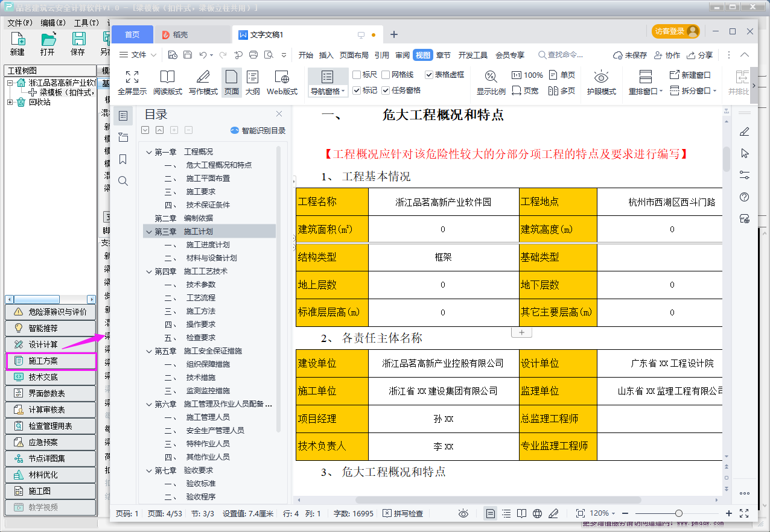Open the 页面布局 ribbon tab
770x532 pixels.
354,55
